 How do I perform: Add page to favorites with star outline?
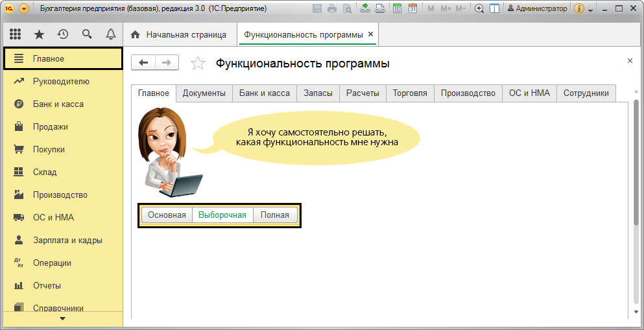point(198,63)
